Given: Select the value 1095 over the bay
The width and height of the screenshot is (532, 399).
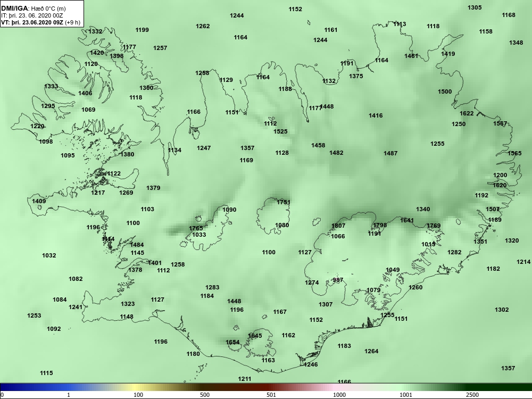Looking at the screenshot, I should (68, 155).
